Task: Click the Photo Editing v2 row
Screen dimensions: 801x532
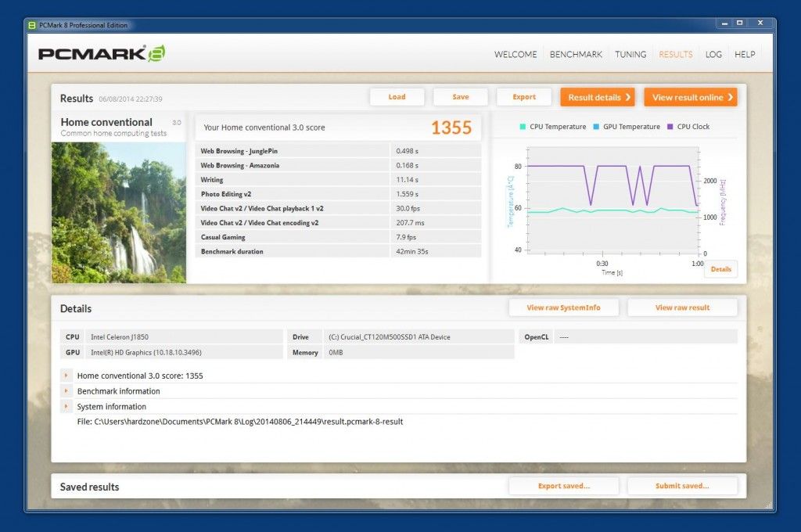Action: click(338, 194)
